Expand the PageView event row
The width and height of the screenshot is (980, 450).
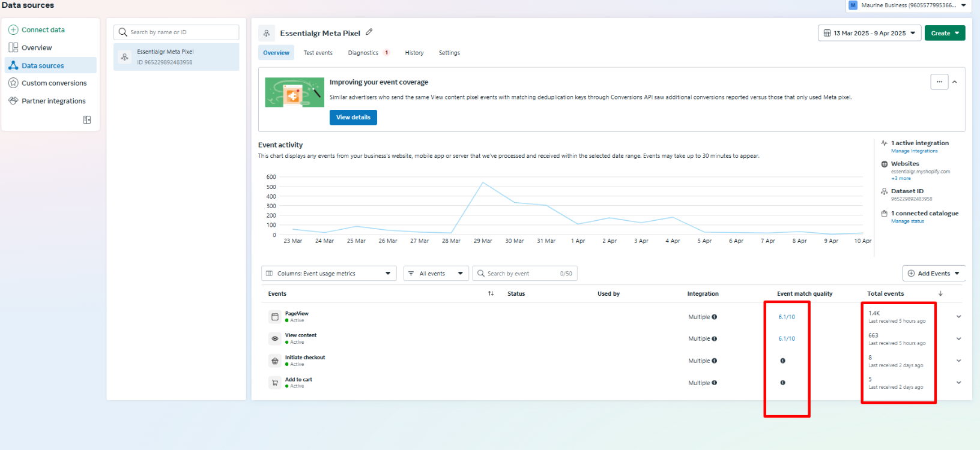[x=958, y=317]
